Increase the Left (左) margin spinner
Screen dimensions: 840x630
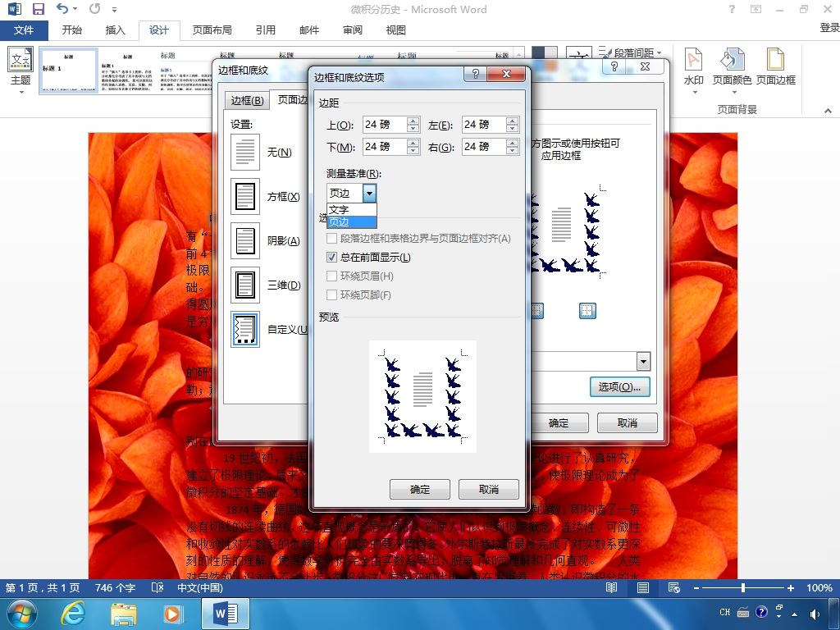pyautogui.click(x=512, y=121)
